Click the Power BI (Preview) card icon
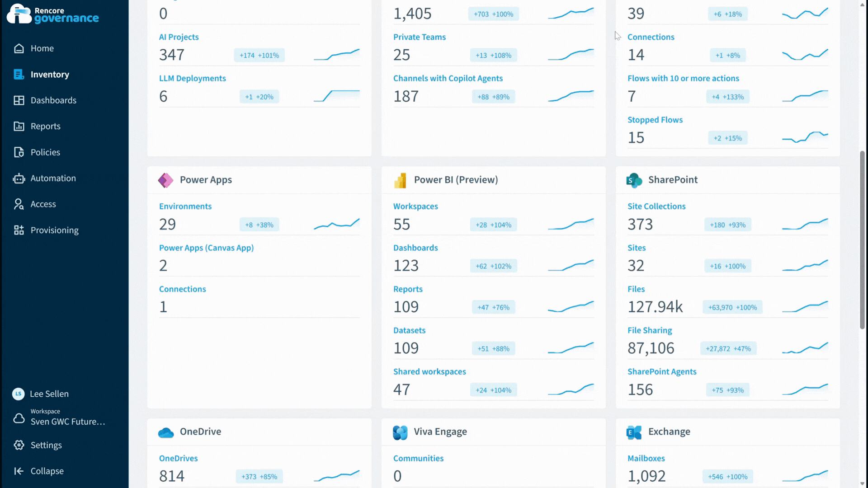 pyautogui.click(x=401, y=180)
